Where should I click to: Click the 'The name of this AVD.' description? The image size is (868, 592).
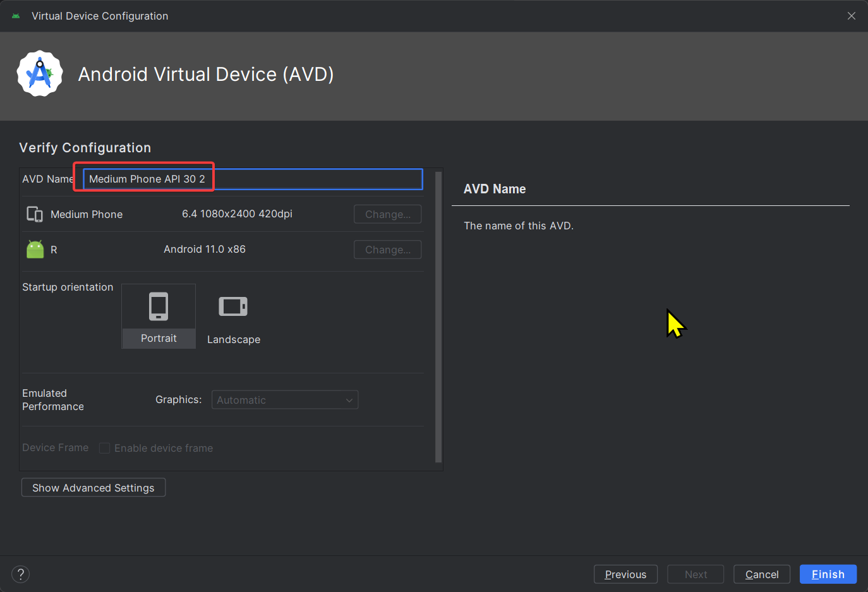point(519,226)
